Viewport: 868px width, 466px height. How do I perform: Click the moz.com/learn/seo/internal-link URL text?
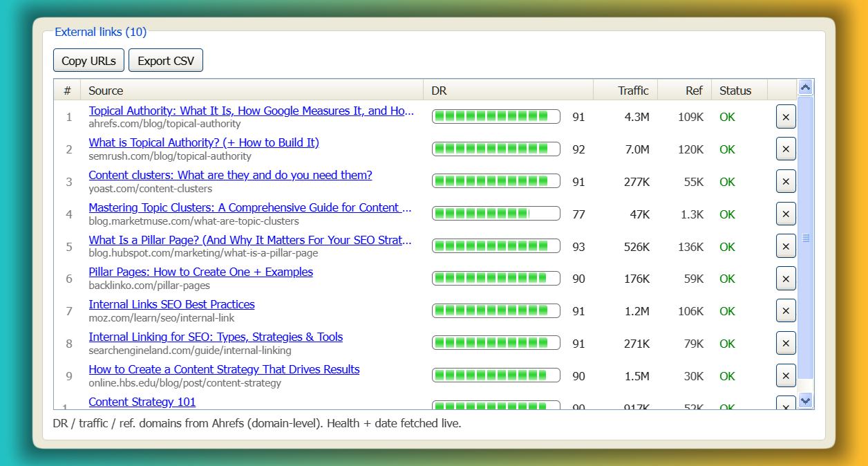pyautogui.click(x=162, y=318)
